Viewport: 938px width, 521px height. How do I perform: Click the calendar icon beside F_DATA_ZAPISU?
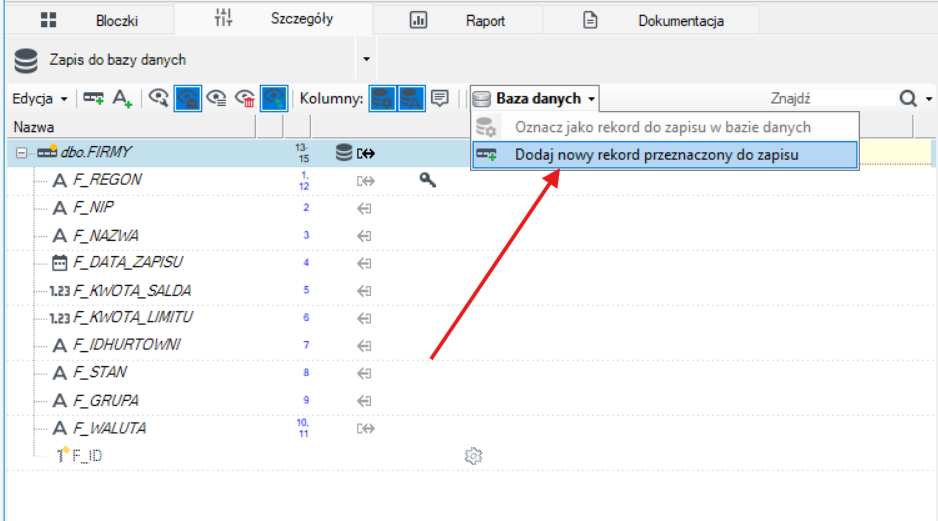pos(59,263)
